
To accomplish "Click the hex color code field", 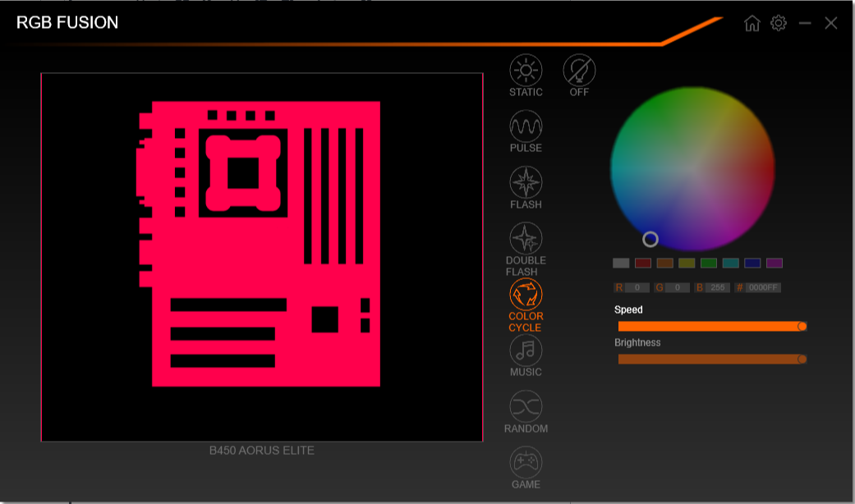I will [x=763, y=288].
